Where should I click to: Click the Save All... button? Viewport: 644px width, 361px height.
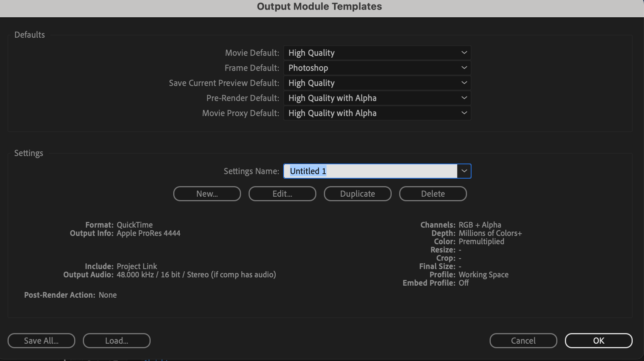[41, 341]
